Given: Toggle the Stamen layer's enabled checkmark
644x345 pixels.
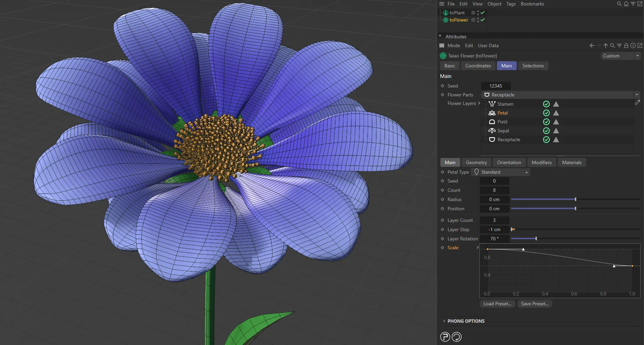Looking at the screenshot, I should (546, 104).
